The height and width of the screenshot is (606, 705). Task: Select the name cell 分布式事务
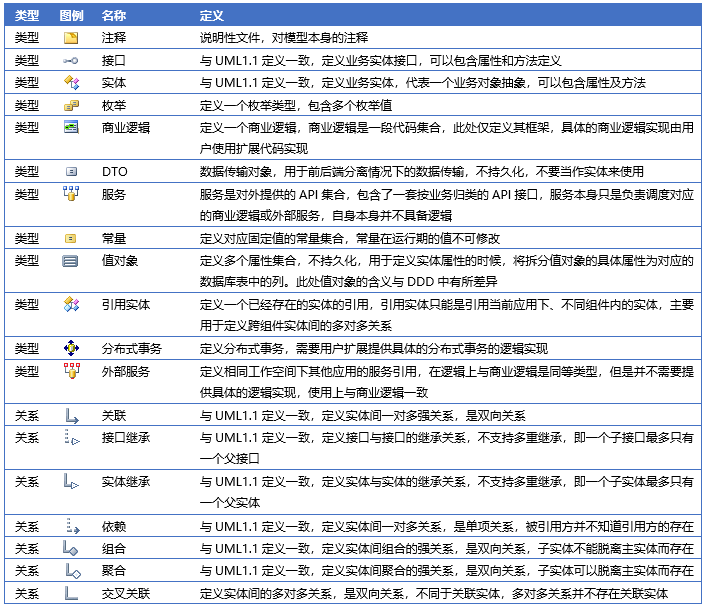(x=131, y=348)
